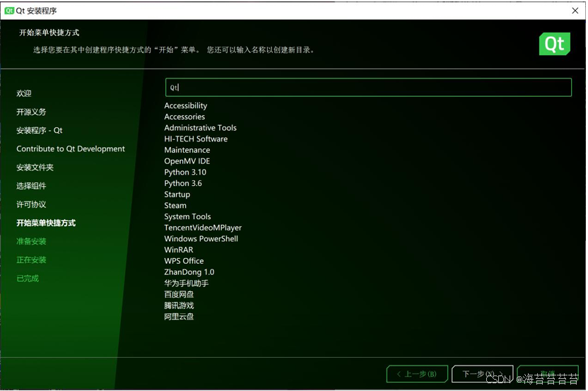Select the 华为手机助手 folder entry
The image size is (588, 391).
pyautogui.click(x=186, y=283)
